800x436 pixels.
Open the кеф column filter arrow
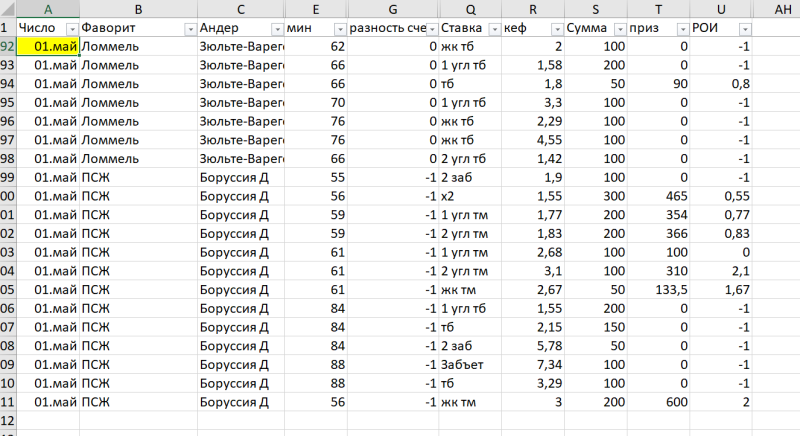click(x=554, y=29)
